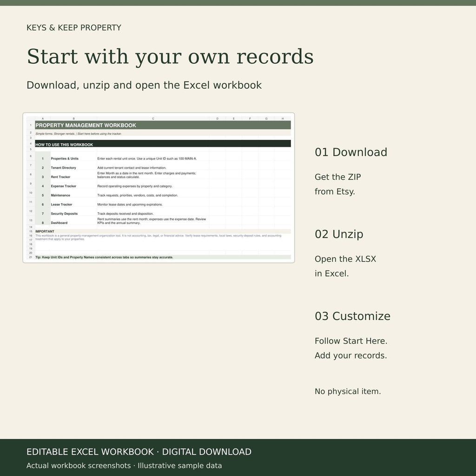This screenshot has width=476, height=476.
Task: Click the 'Tip: Keep Unit IDs' row
Action: 163,257
